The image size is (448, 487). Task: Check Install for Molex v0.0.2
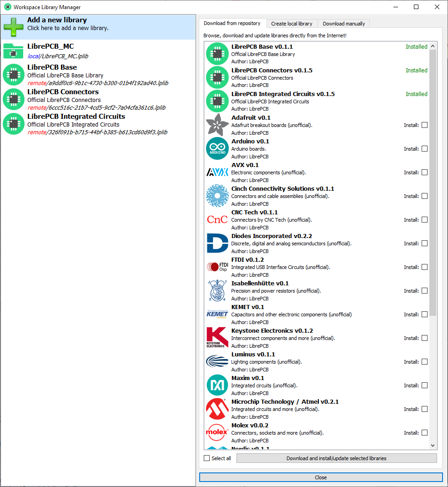[425, 433]
